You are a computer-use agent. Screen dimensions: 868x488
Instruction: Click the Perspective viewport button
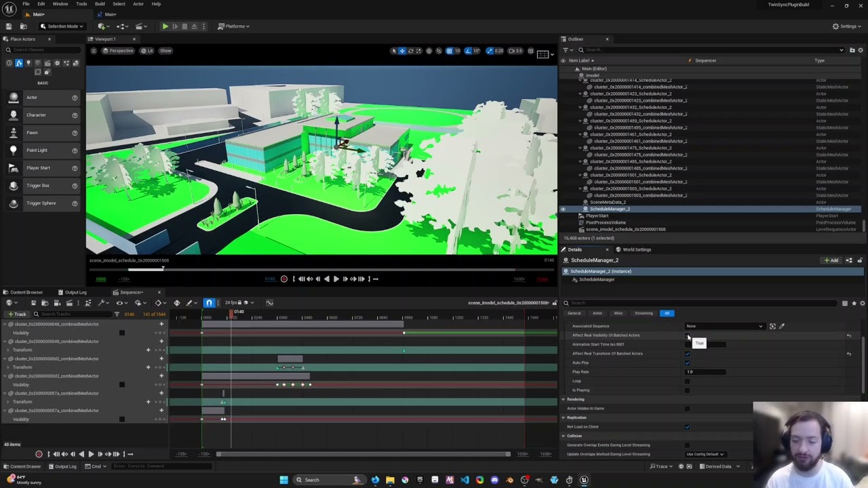pyautogui.click(x=117, y=51)
